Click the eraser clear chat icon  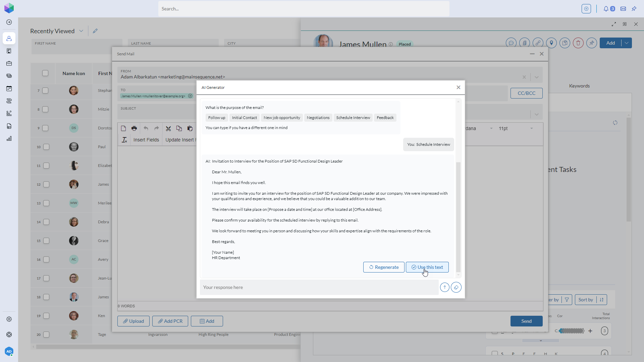tap(456, 287)
